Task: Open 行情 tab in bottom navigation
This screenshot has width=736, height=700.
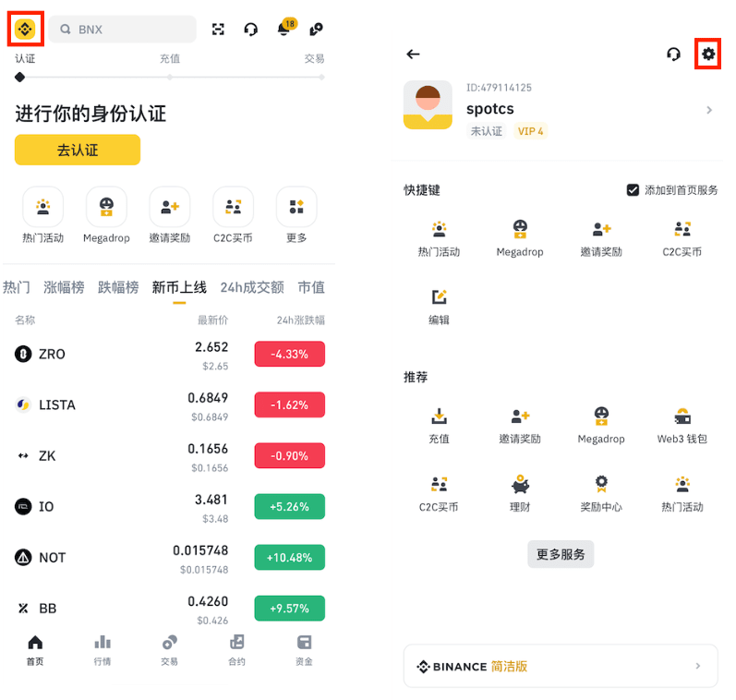Action: (x=102, y=650)
